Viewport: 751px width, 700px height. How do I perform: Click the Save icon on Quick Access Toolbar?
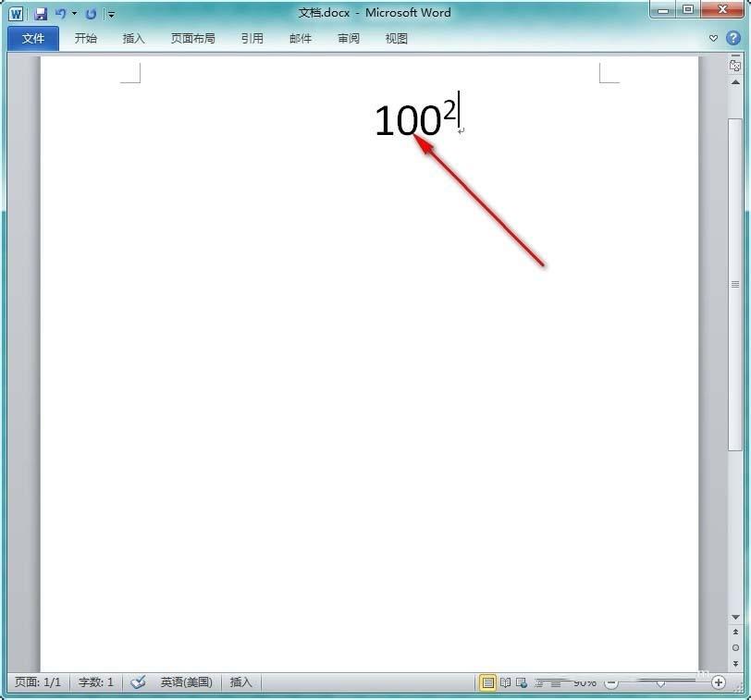click(x=40, y=14)
